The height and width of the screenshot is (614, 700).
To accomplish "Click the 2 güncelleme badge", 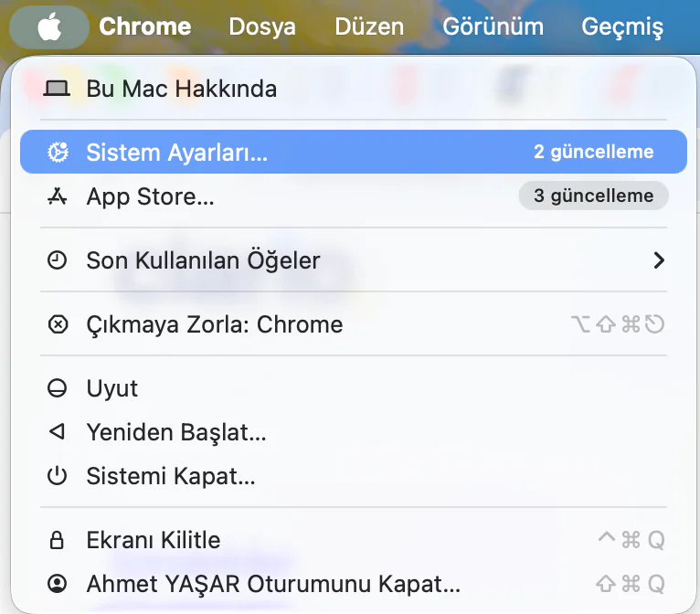I will point(594,152).
